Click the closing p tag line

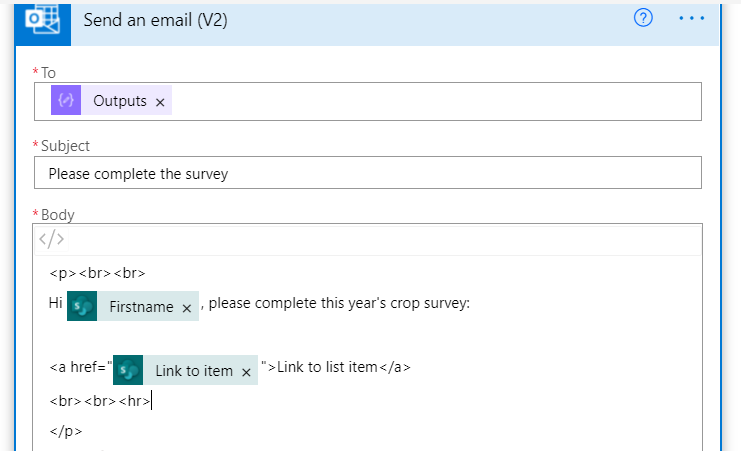tap(65, 432)
